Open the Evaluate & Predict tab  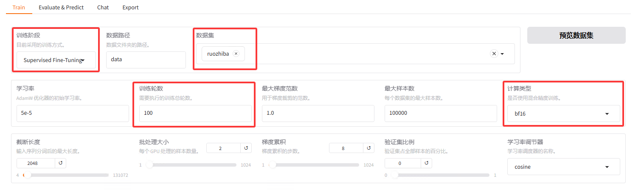pyautogui.click(x=61, y=7)
